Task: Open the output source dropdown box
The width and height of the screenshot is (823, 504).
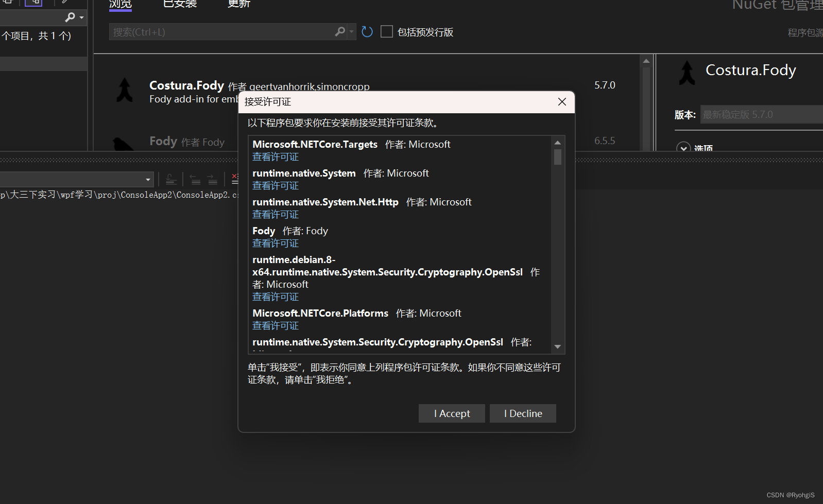Action: [x=77, y=179]
